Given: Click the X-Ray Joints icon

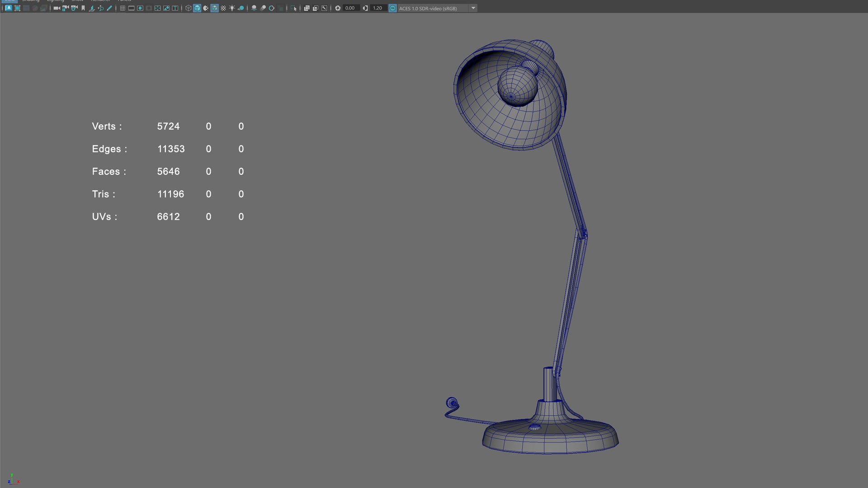Looking at the screenshot, I should tap(324, 8).
